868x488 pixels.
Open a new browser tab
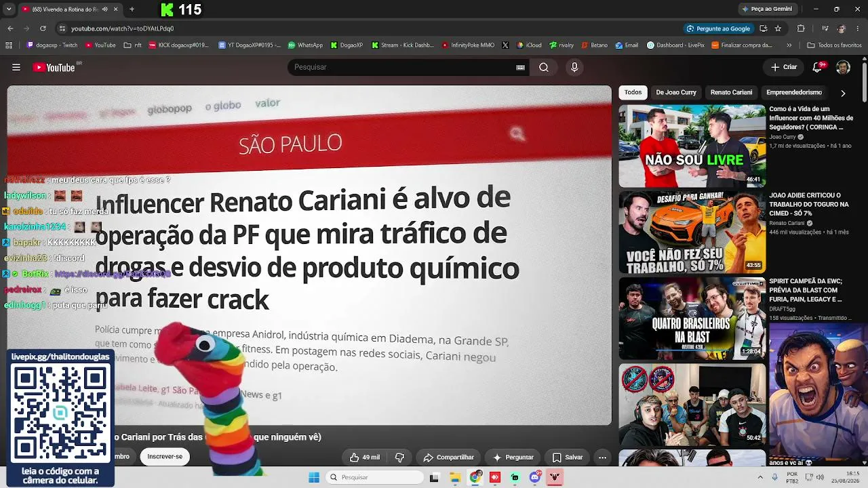click(132, 9)
